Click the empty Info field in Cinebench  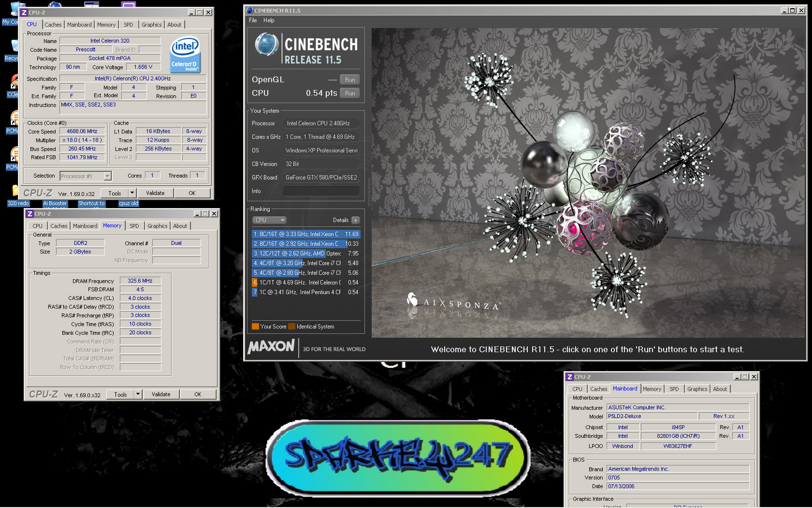[x=321, y=191]
